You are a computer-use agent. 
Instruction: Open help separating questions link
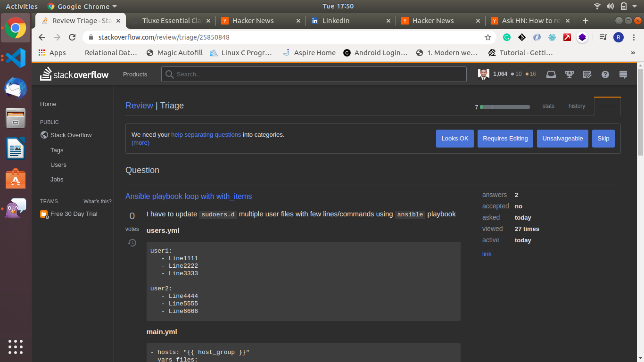(206, 134)
